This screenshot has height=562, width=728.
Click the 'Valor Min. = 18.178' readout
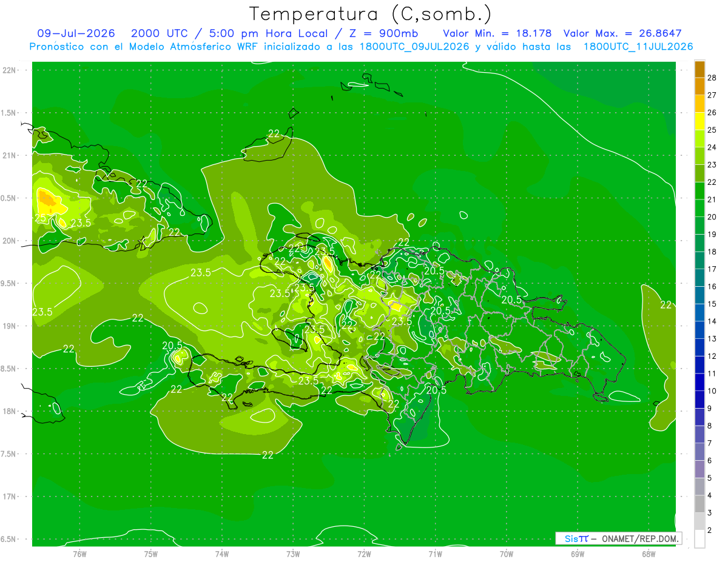pyautogui.click(x=497, y=33)
